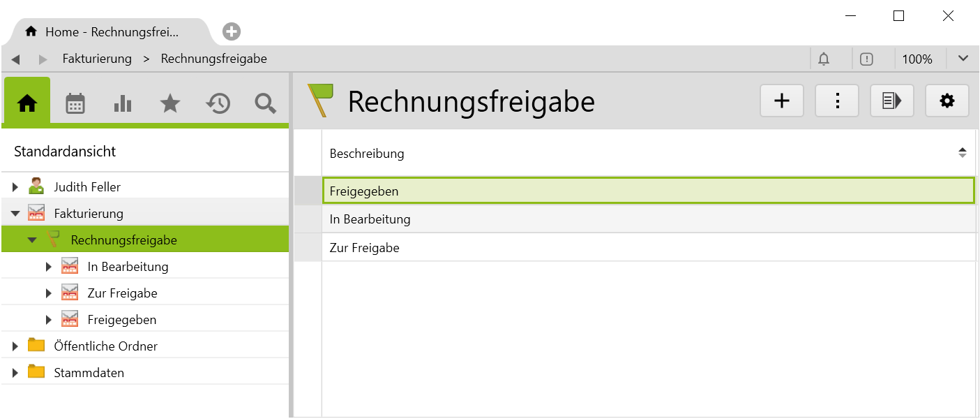Open the favorites star icon
Screen dimensions: 980x419
[x=170, y=104]
